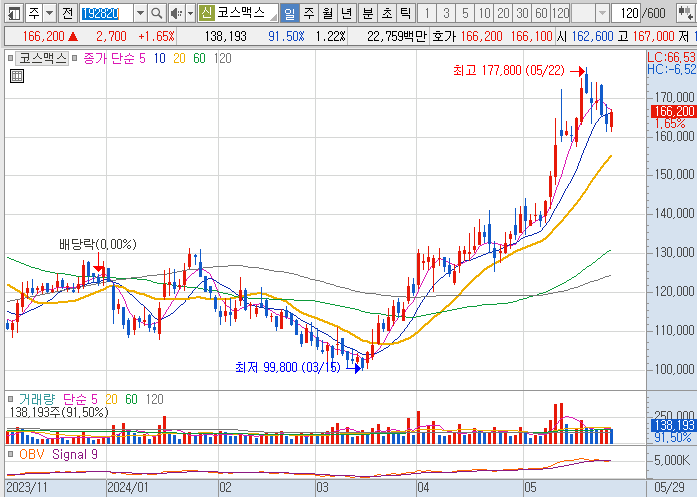Click the gray 120 moving average legend
The height and width of the screenshot is (497, 697).
click(x=222, y=58)
